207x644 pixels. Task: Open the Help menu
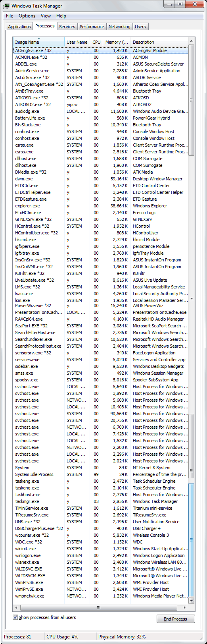pos(61,16)
